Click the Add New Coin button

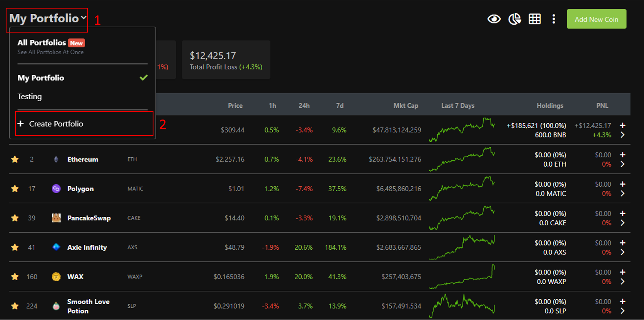point(596,19)
